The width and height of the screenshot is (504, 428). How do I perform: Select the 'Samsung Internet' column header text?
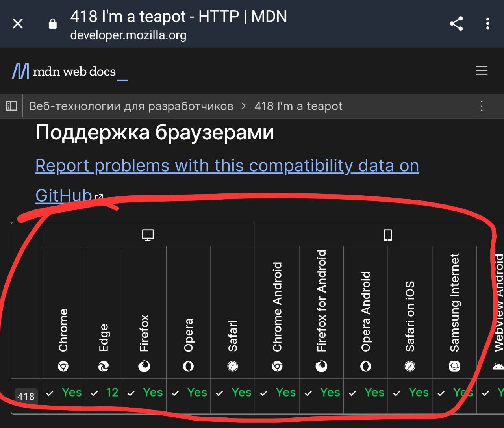tap(454, 302)
